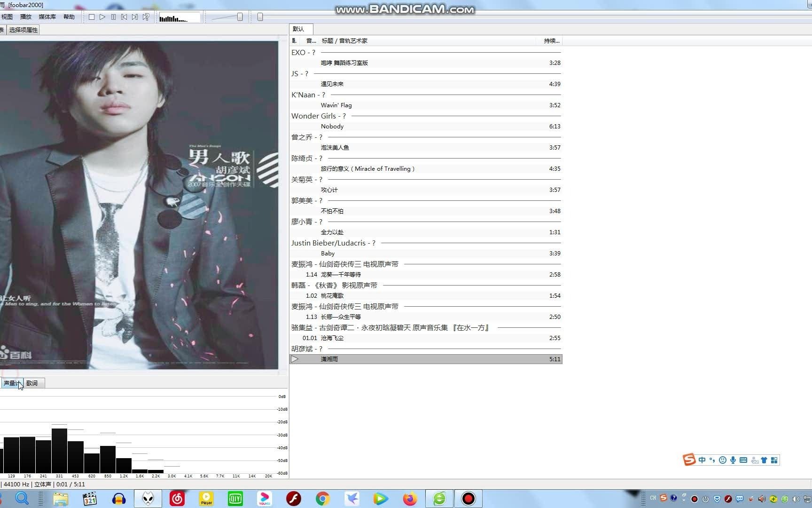
Task: Open the Sogou toolbox grid icon
Action: [x=774, y=460]
